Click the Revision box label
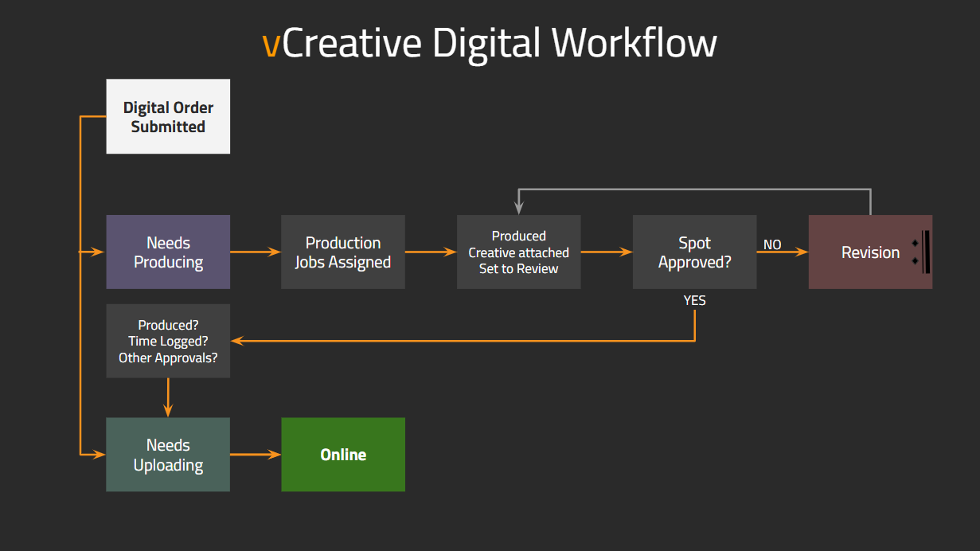This screenshot has height=551, width=980. (x=870, y=252)
